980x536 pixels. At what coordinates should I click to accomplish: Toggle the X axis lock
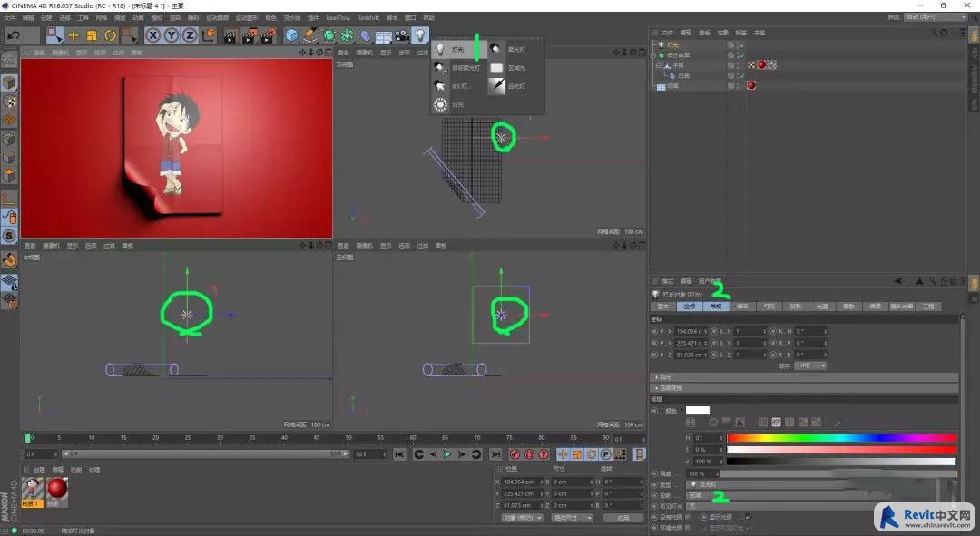click(153, 35)
